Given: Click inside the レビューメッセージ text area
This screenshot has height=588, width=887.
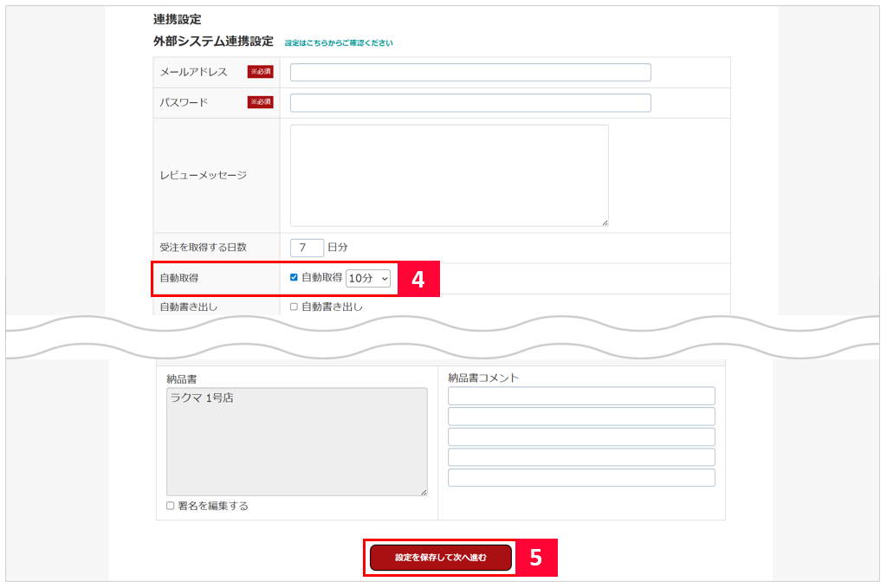Looking at the screenshot, I should click(x=449, y=175).
